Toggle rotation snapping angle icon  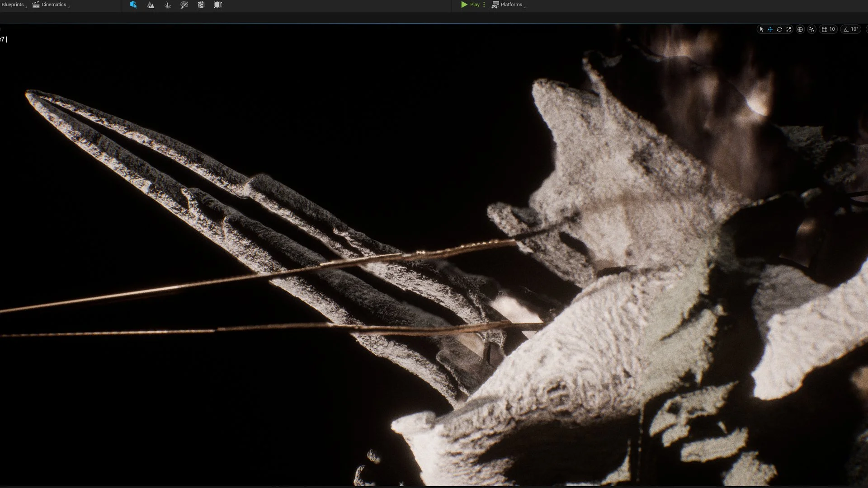pos(846,29)
